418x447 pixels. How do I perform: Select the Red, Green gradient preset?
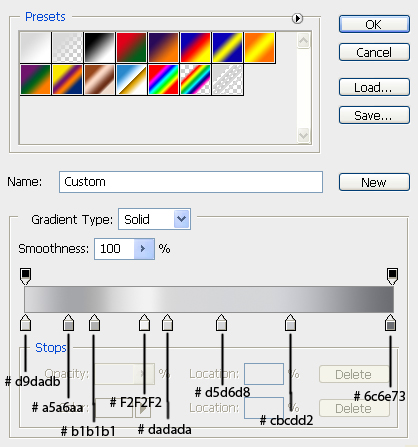tap(131, 47)
